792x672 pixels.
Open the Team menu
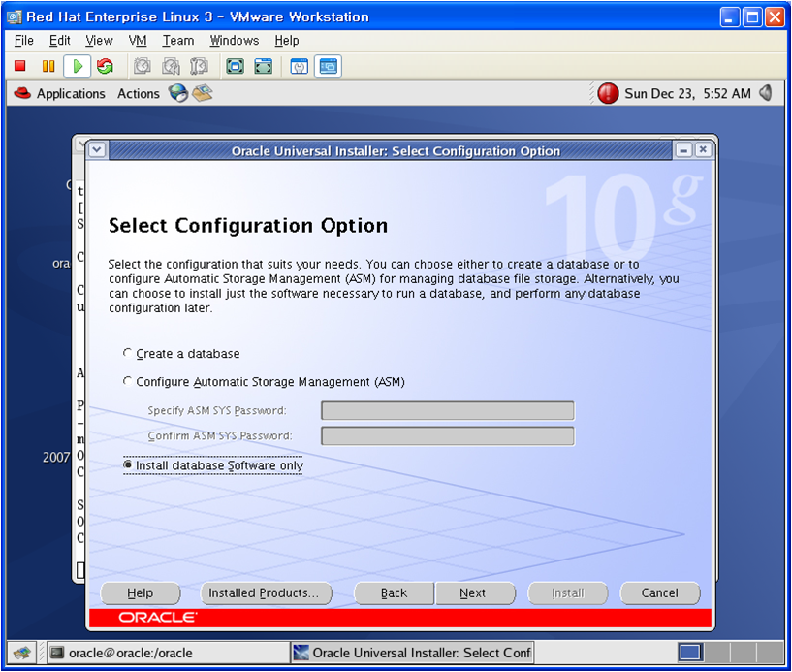[178, 41]
